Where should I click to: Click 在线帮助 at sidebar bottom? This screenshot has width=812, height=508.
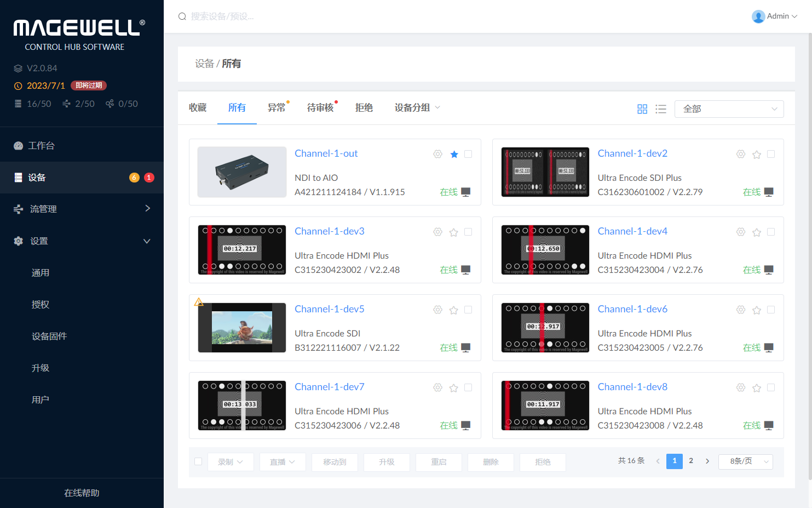coord(82,493)
